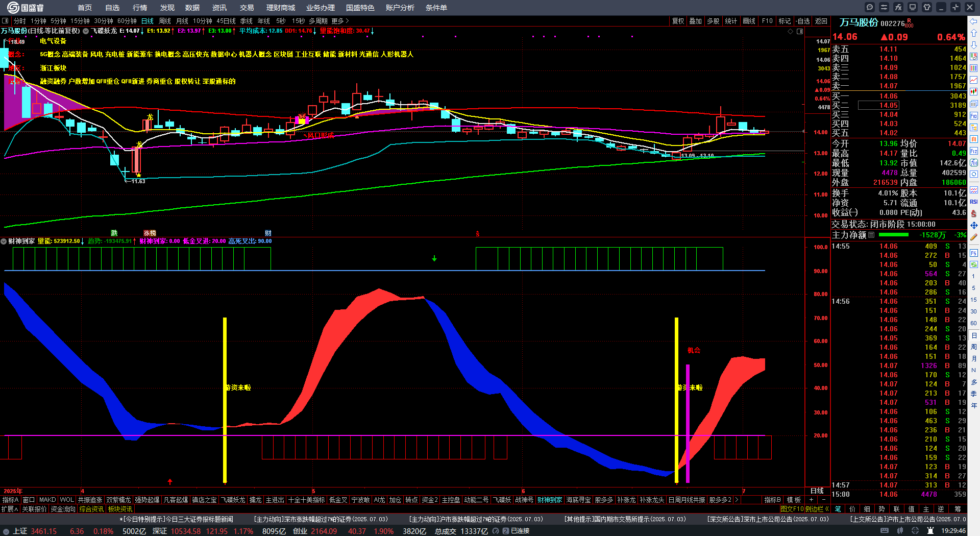Open the F12 icon in right sidebar
The image size is (980, 536).
(x=974, y=151)
